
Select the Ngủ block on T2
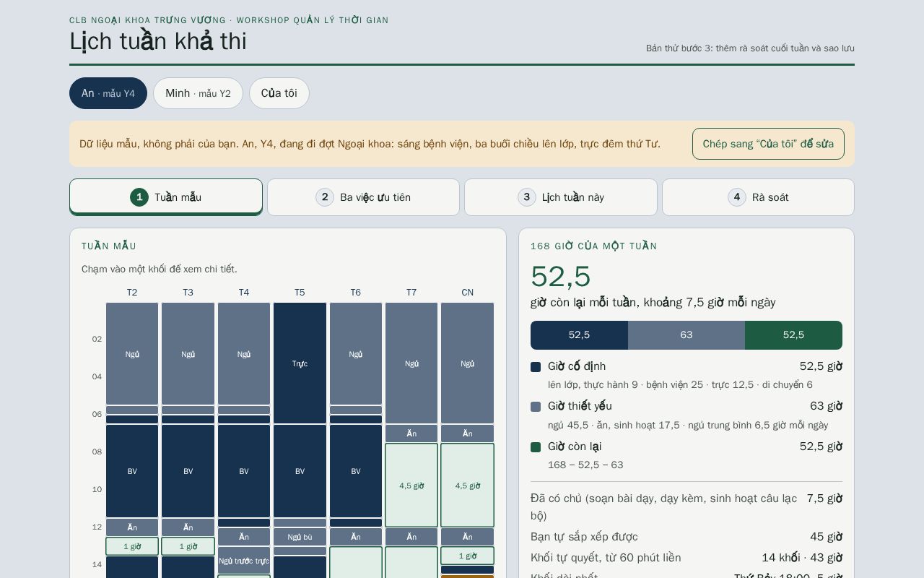(x=132, y=354)
